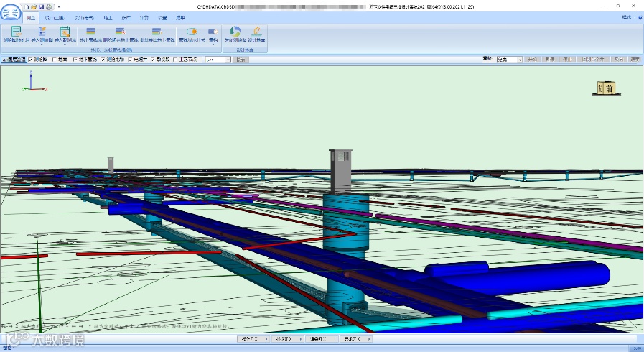This screenshot has width=644, height=352.
Task: Click the printer icon in quick access toolbar
Action: [49, 7]
